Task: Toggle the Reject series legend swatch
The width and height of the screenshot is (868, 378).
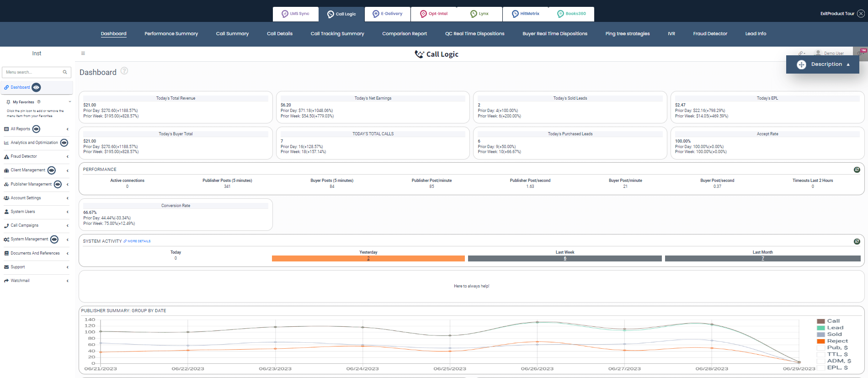Action: pos(820,341)
